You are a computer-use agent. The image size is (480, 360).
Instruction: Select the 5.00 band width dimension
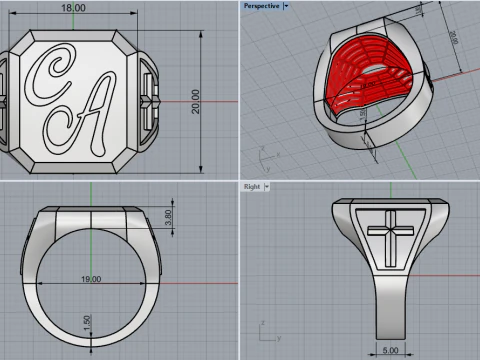point(390,350)
